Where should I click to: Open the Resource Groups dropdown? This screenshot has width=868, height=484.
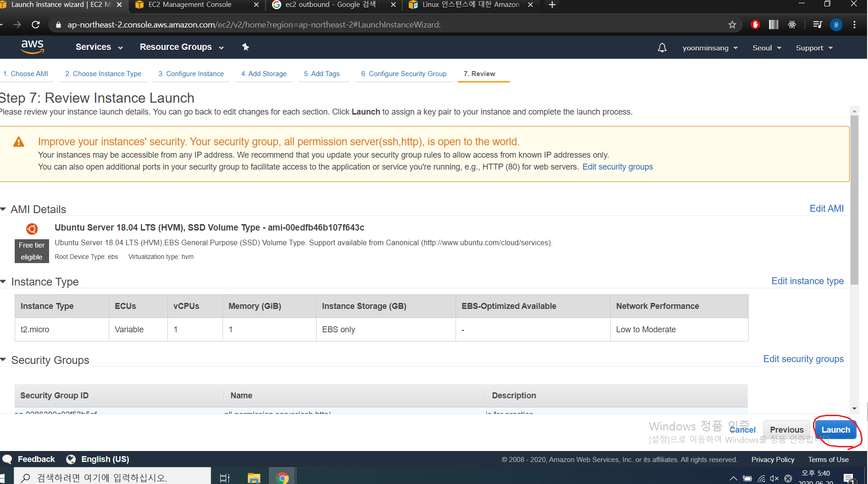(182, 47)
